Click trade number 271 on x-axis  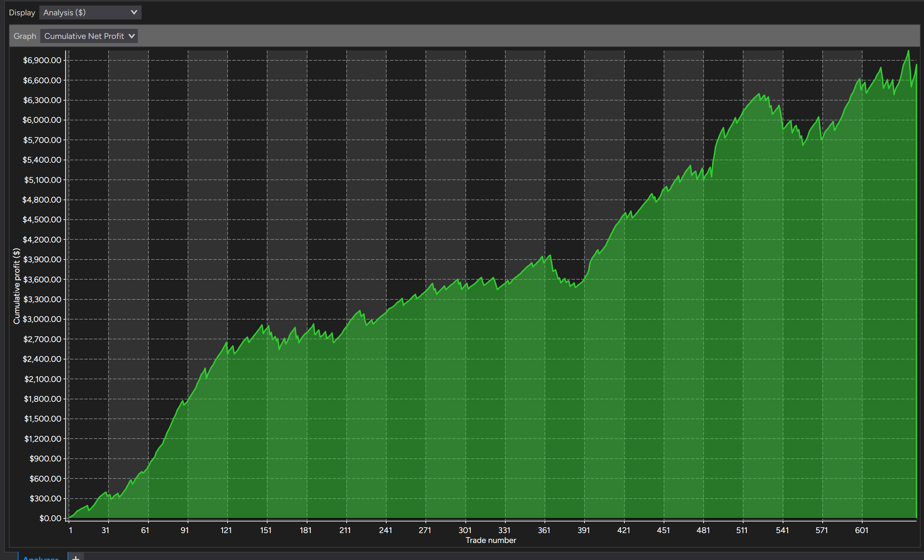point(425,530)
